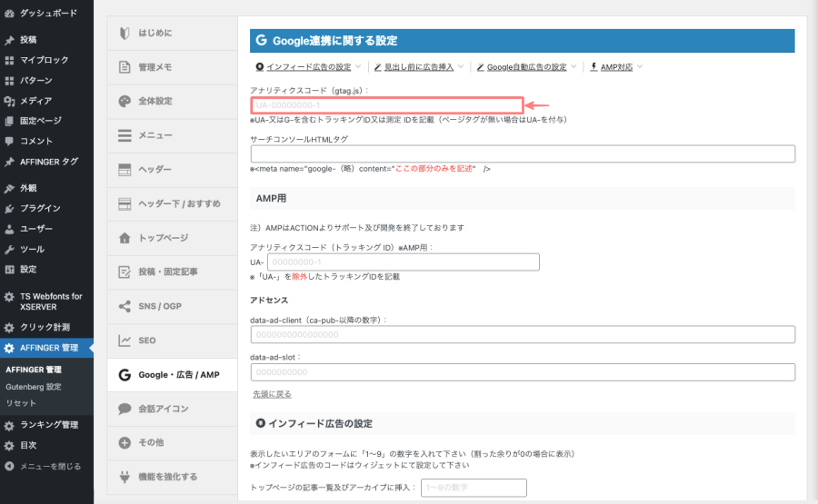Expand chevron after AMP対応 link

[640, 66]
